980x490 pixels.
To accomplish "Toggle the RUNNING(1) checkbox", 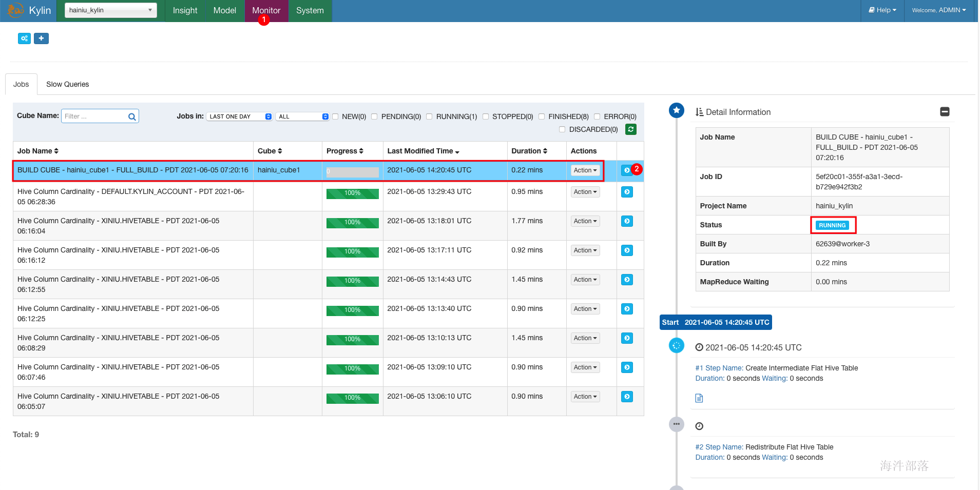I will 429,116.
